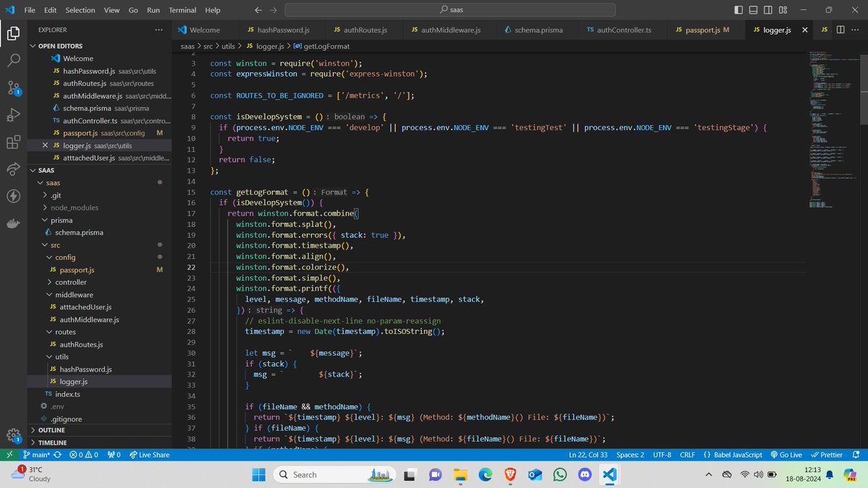The height and width of the screenshot is (488, 868).
Task: Click Go Live in status bar
Action: coord(786,455)
